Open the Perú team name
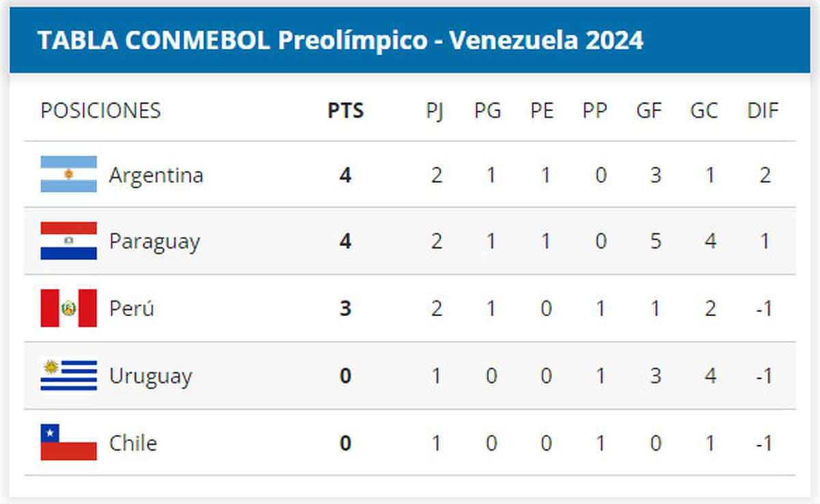Viewport: 820px width, 504px height. coord(132,309)
